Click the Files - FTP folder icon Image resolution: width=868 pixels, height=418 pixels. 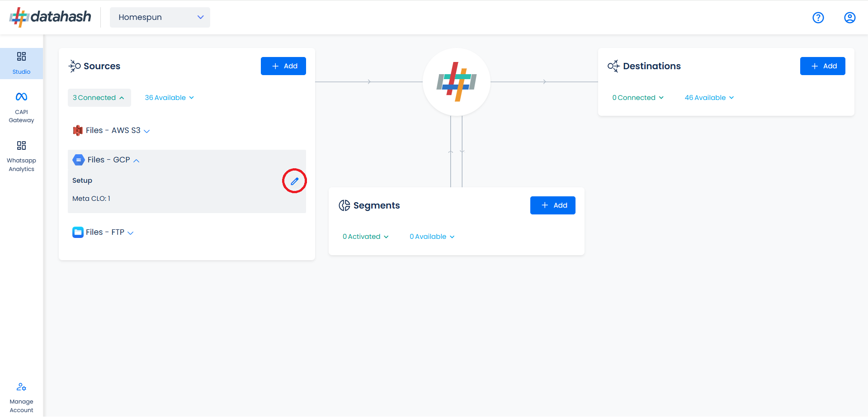(78, 232)
